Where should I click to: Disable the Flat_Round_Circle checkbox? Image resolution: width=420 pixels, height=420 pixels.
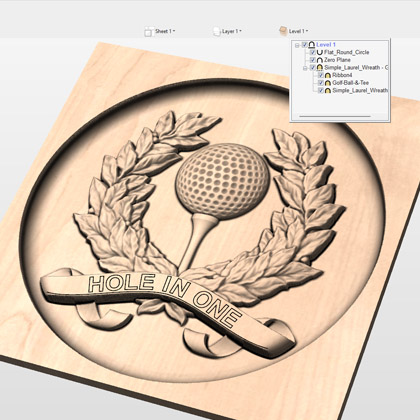coord(313,52)
